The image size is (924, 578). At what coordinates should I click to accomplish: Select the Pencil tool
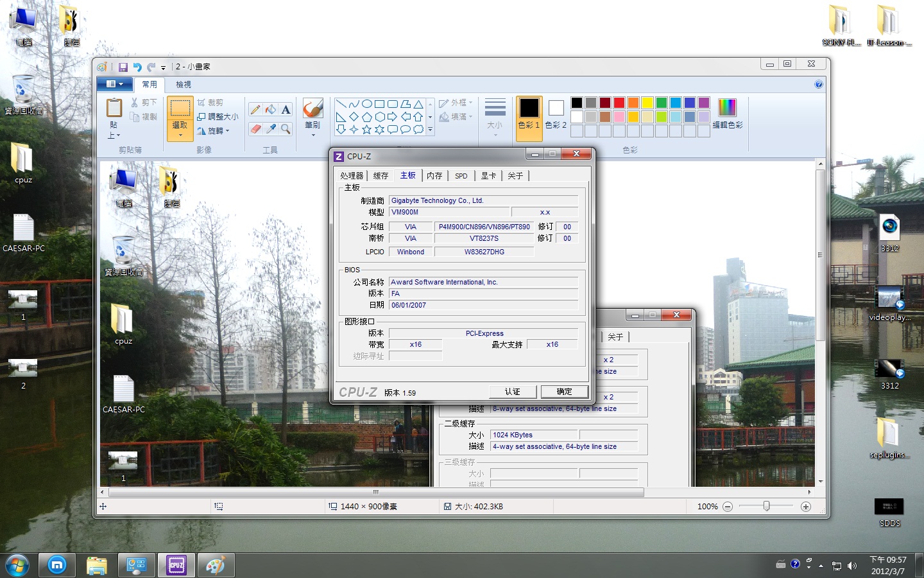(255, 109)
